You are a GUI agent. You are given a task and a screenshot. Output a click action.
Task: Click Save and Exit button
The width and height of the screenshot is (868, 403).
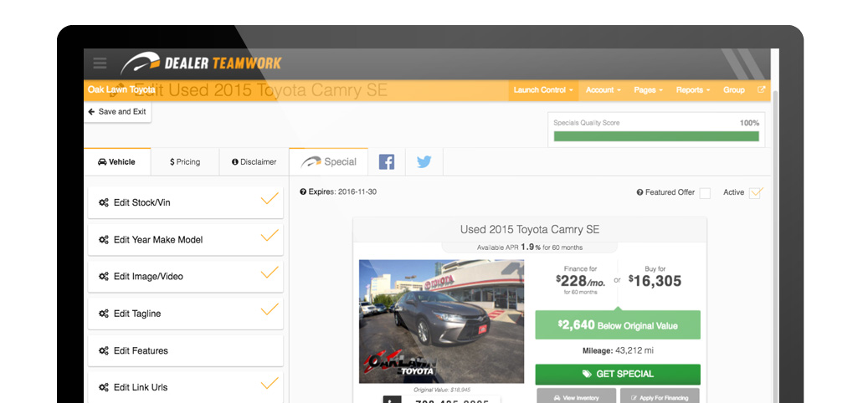(x=117, y=112)
